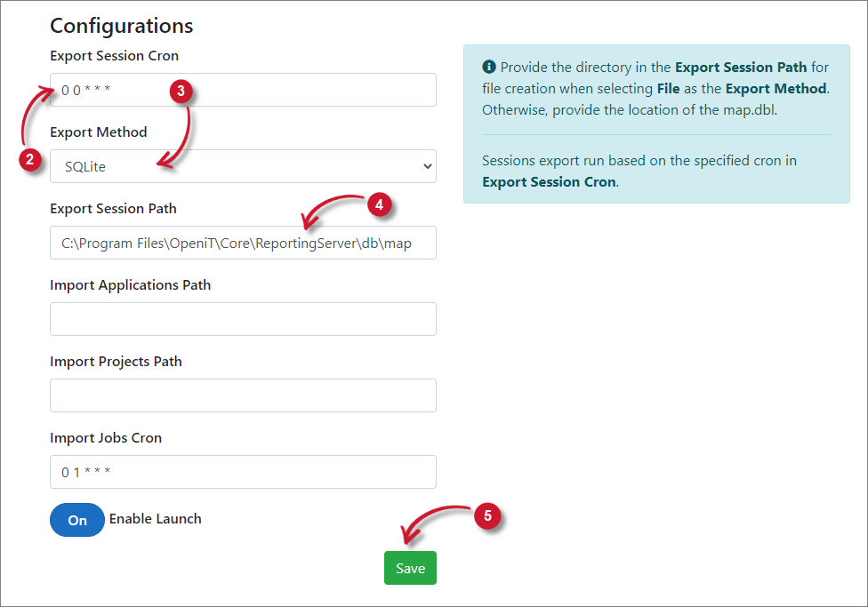Click the Configurations heading

click(121, 26)
